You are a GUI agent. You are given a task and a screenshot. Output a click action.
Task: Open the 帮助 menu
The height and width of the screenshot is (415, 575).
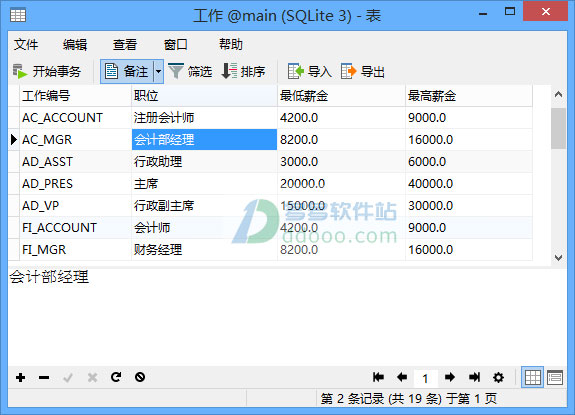coord(231,44)
